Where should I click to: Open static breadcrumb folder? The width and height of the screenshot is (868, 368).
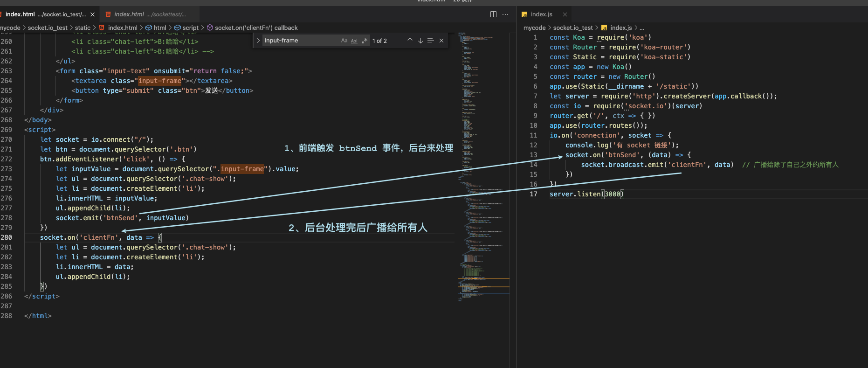(83, 28)
